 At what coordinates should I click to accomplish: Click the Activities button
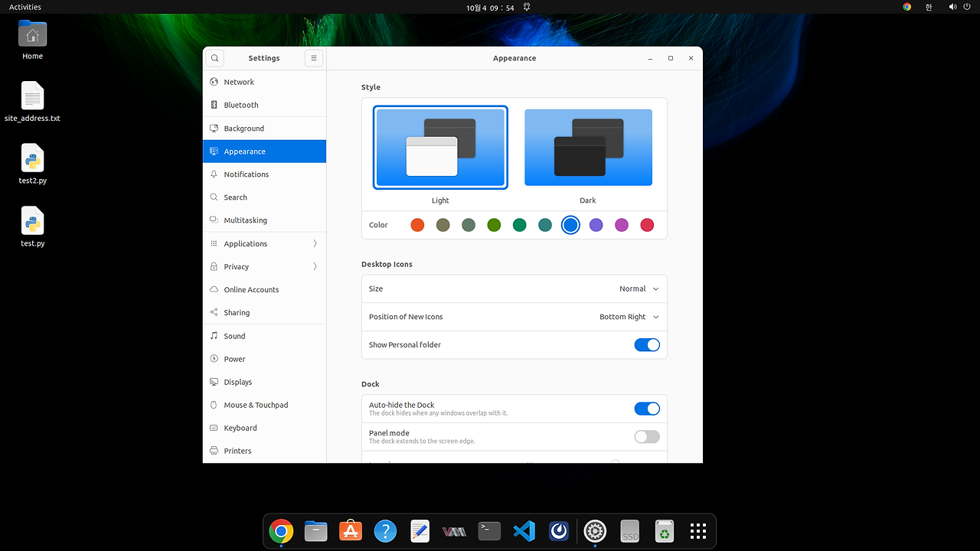coord(25,7)
